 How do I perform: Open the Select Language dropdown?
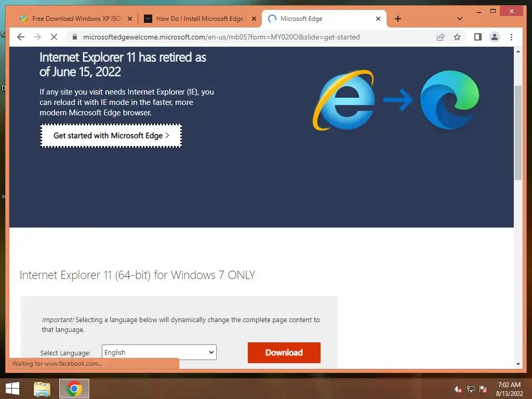[159, 352]
